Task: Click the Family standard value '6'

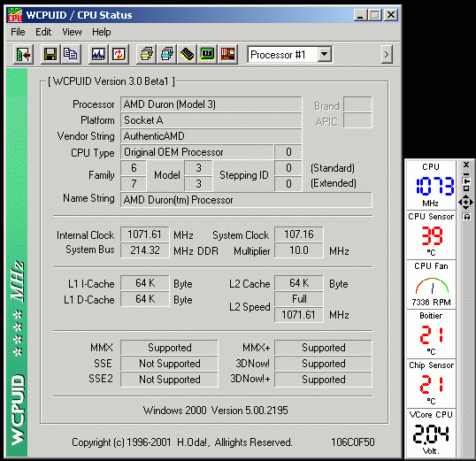Action: point(134,168)
